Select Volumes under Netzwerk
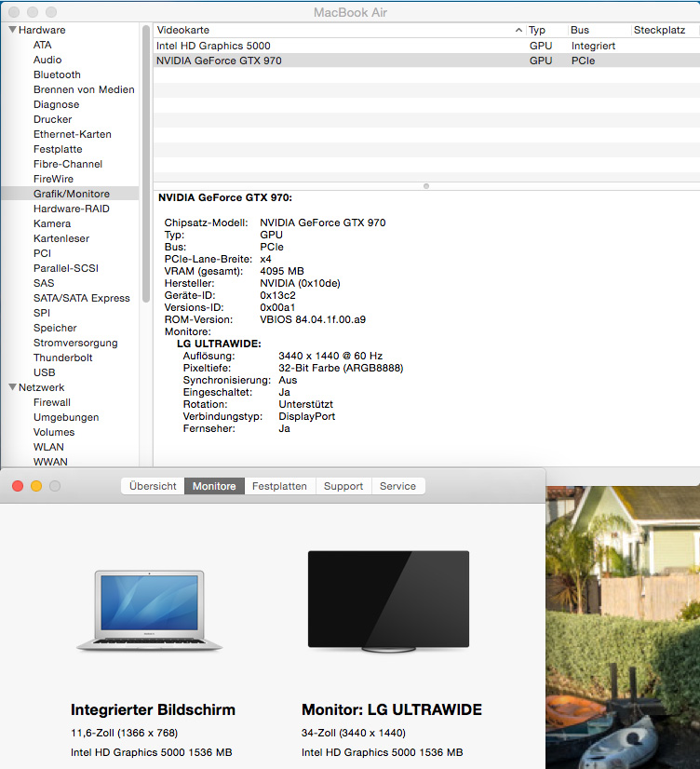The height and width of the screenshot is (769, 700). pyautogui.click(x=54, y=433)
